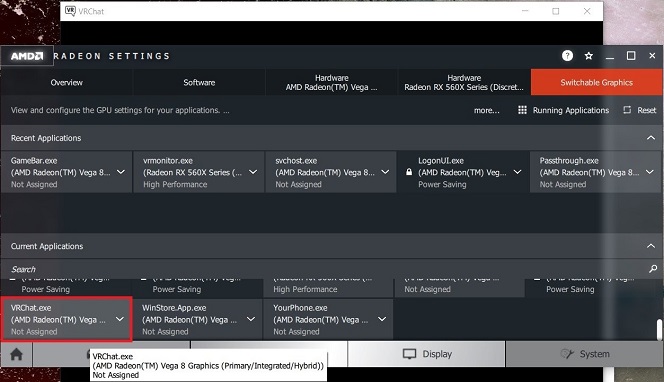Image resolution: width=664 pixels, height=382 pixels.
Task: Click the VRChat window title icon
Action: tap(70, 11)
